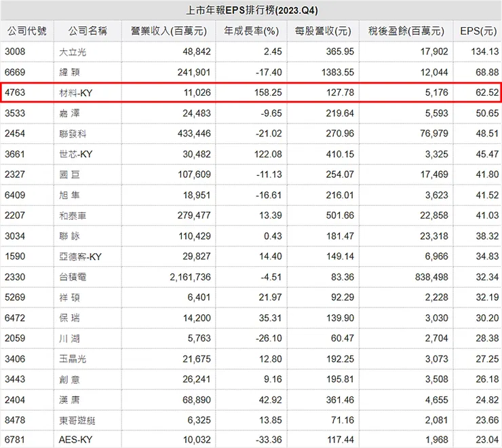Click company name 大立光
The height and width of the screenshot is (448, 502).
[x=73, y=52]
